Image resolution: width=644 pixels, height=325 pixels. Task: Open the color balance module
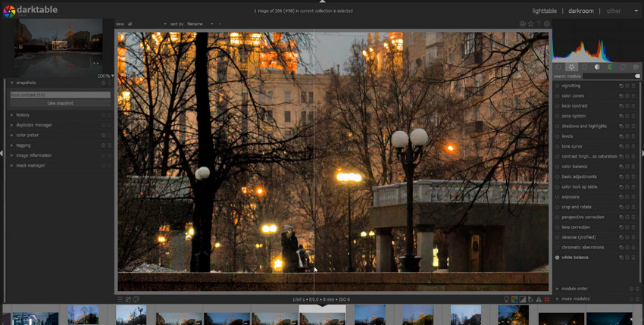tap(574, 167)
